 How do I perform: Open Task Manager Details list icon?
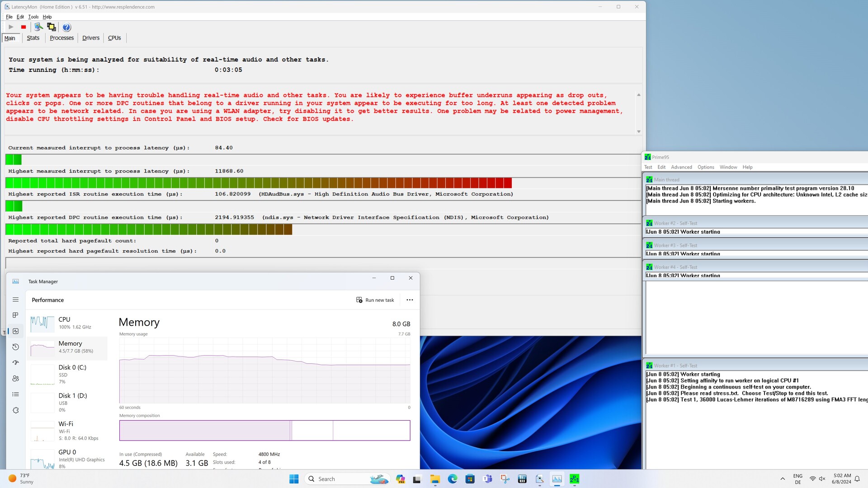click(15, 394)
